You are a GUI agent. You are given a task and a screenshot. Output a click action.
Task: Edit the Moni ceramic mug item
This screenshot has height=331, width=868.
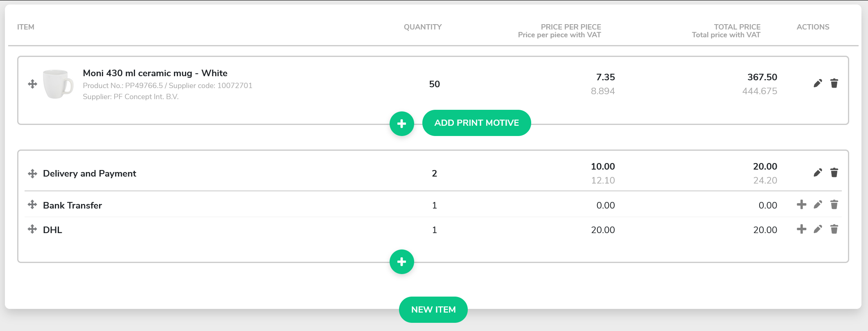(818, 84)
